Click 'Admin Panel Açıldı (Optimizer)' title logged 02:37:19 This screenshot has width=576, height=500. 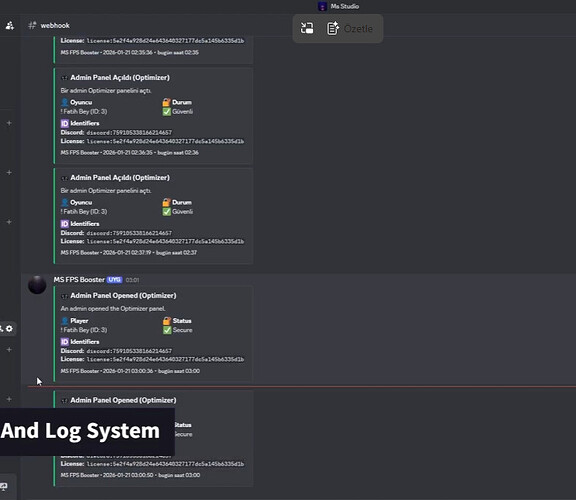[x=120, y=177]
